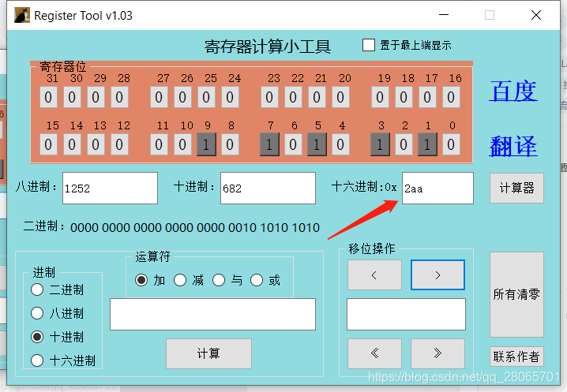Viewport: 567px width, 392px height.
Task: Toggle register bit 22
Action: tap(293, 97)
